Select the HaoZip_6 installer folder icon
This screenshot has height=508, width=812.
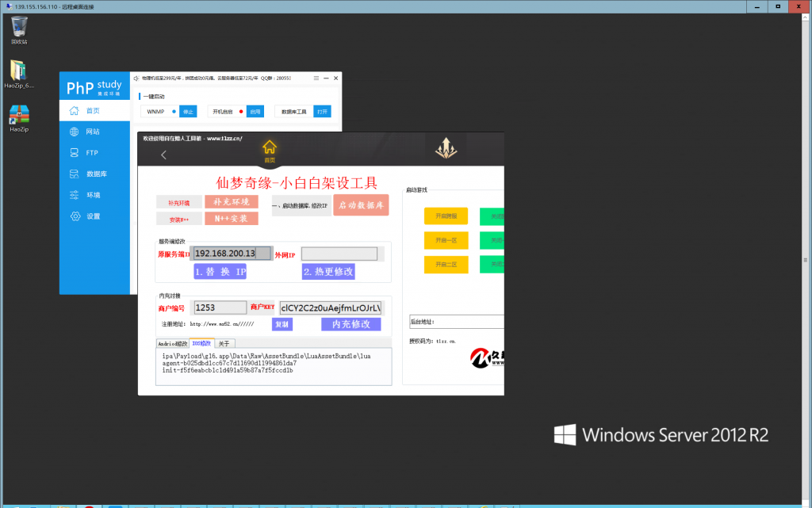click(x=19, y=74)
